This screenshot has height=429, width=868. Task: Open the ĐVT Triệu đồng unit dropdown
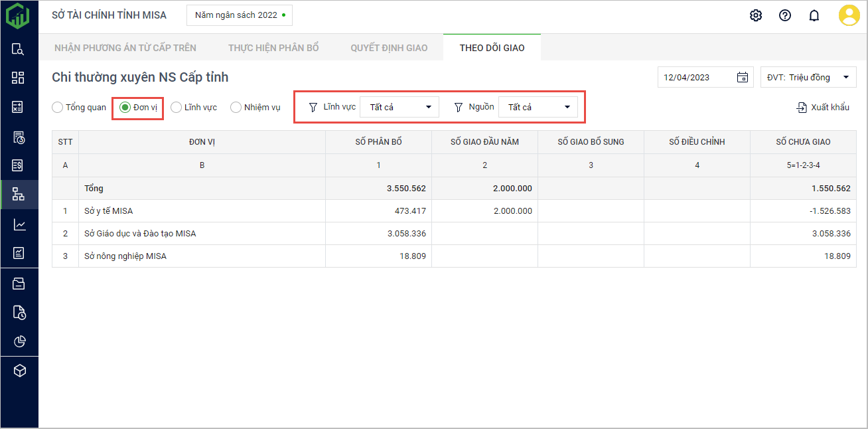click(x=808, y=77)
